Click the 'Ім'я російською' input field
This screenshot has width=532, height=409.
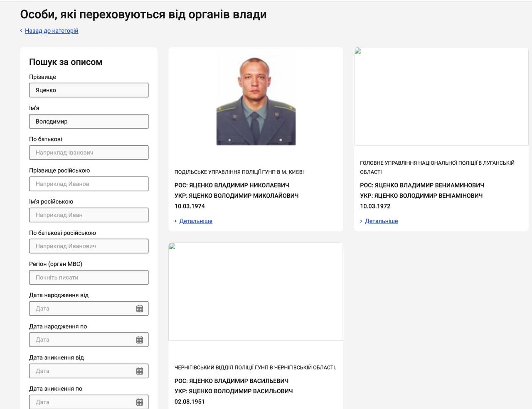89,215
